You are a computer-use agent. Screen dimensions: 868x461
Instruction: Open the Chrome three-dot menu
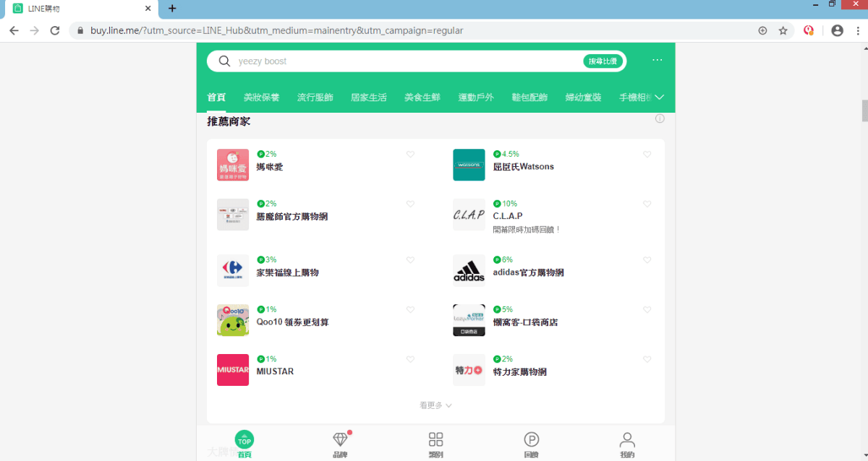coord(856,30)
